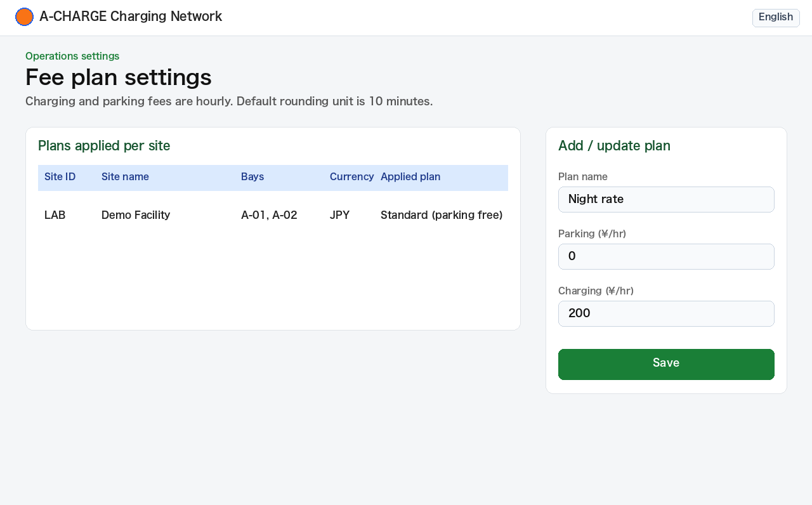812x505 pixels.
Task: Click the Fee plan settings heading
Action: coord(119,77)
